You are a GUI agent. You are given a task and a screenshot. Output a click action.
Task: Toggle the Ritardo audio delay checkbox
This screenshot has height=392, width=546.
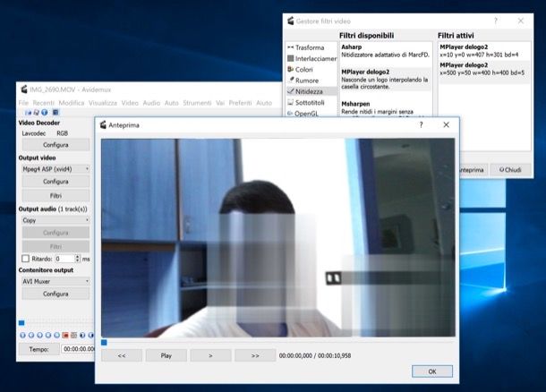25,259
